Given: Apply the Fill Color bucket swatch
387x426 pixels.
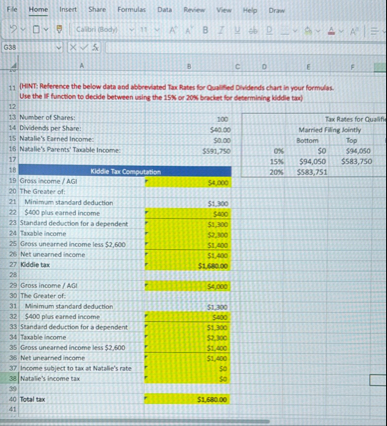Looking at the screenshot, I should 309,31.
